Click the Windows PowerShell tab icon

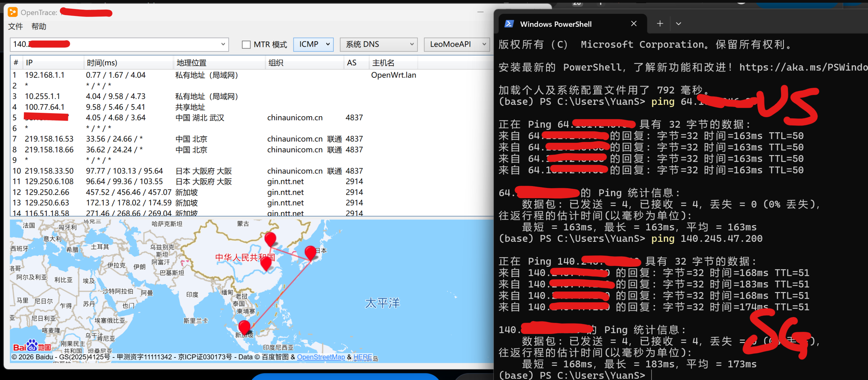click(x=509, y=24)
